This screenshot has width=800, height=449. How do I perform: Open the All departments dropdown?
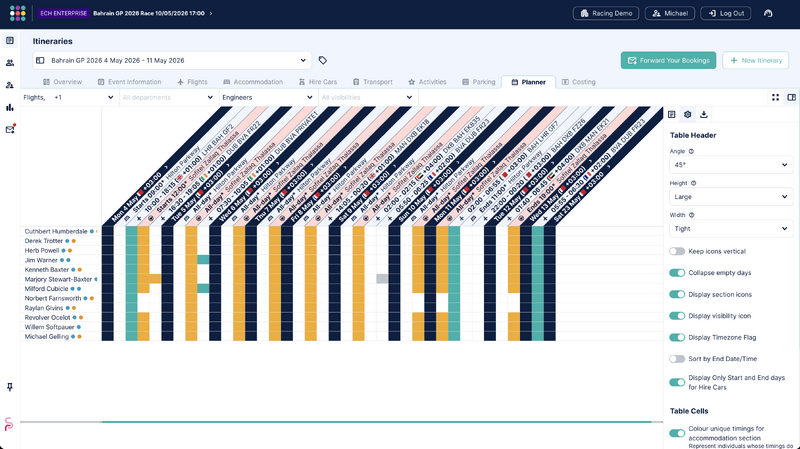[x=168, y=97]
